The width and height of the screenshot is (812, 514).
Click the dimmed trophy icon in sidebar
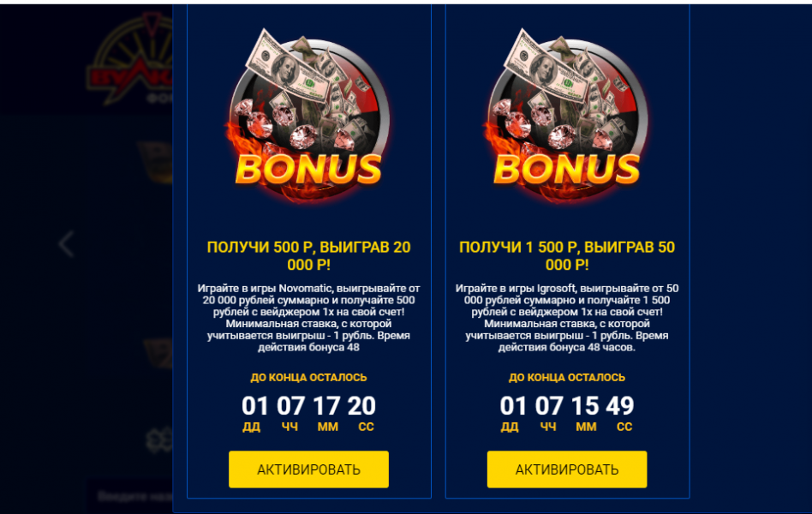coord(155,162)
